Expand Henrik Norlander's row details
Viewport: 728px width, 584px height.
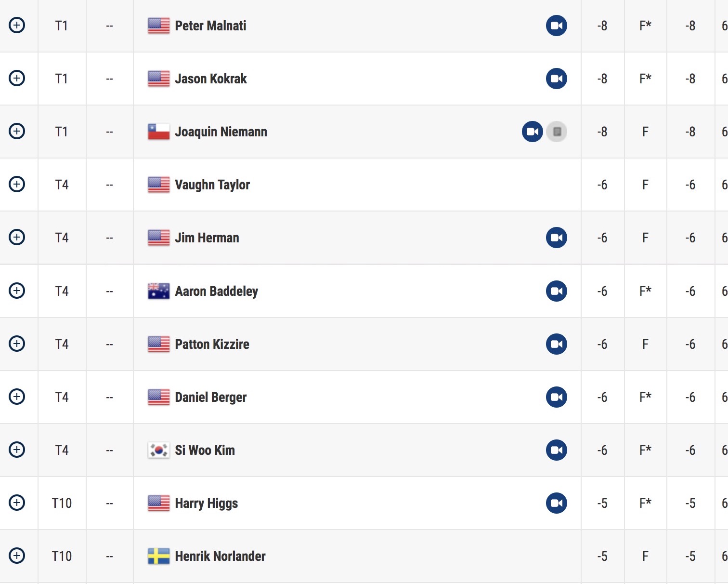(x=17, y=556)
